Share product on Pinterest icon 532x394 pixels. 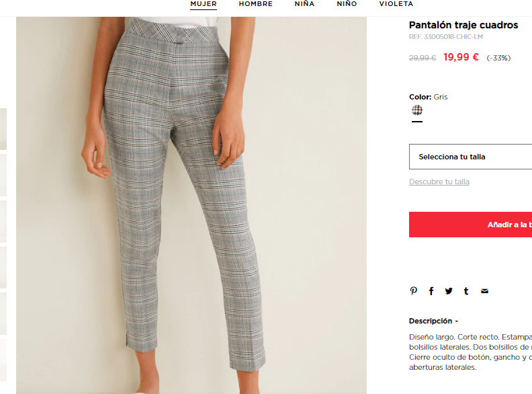[413, 290]
